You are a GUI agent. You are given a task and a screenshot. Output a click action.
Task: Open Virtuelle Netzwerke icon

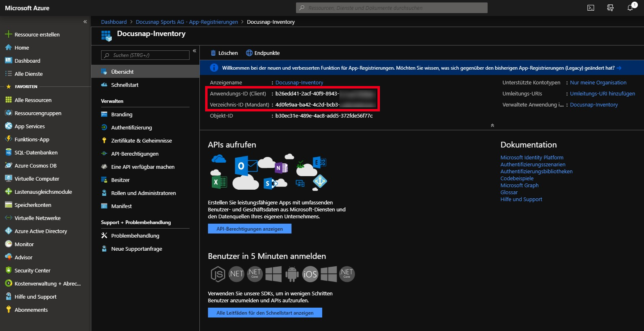(8, 218)
